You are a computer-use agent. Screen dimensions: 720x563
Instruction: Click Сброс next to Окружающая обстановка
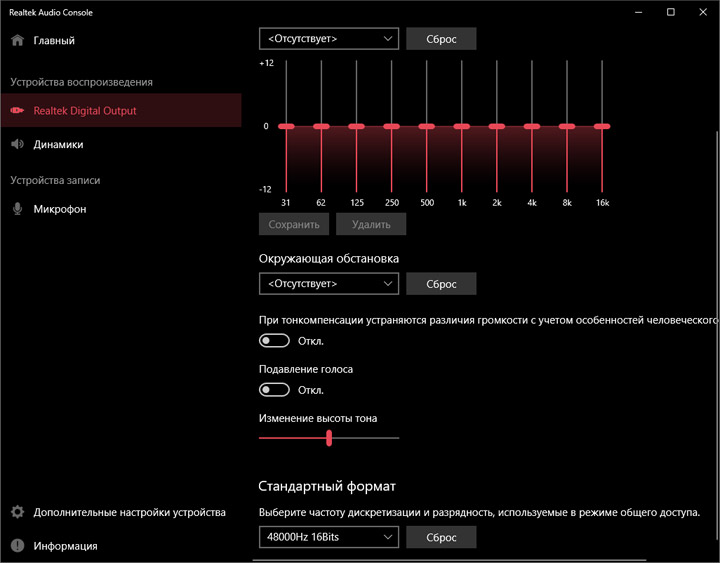pos(441,283)
